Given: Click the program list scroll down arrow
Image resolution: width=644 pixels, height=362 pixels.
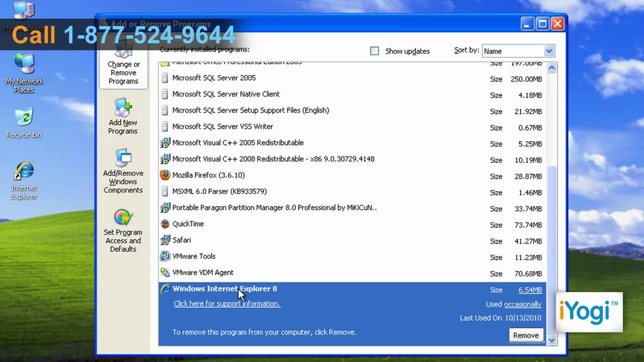Looking at the screenshot, I should click(x=551, y=340).
